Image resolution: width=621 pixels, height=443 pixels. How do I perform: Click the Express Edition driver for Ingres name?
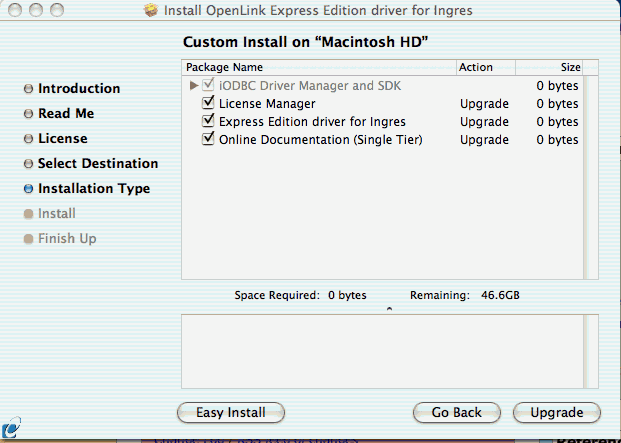(312, 122)
